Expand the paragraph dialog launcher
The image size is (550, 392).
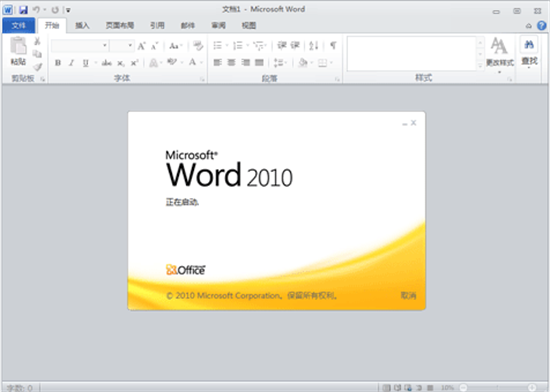click(337, 80)
